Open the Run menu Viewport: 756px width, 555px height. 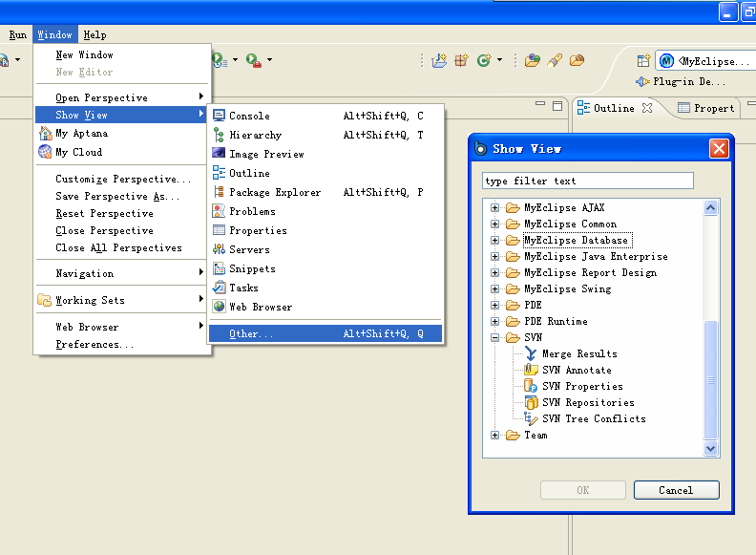[x=18, y=34]
